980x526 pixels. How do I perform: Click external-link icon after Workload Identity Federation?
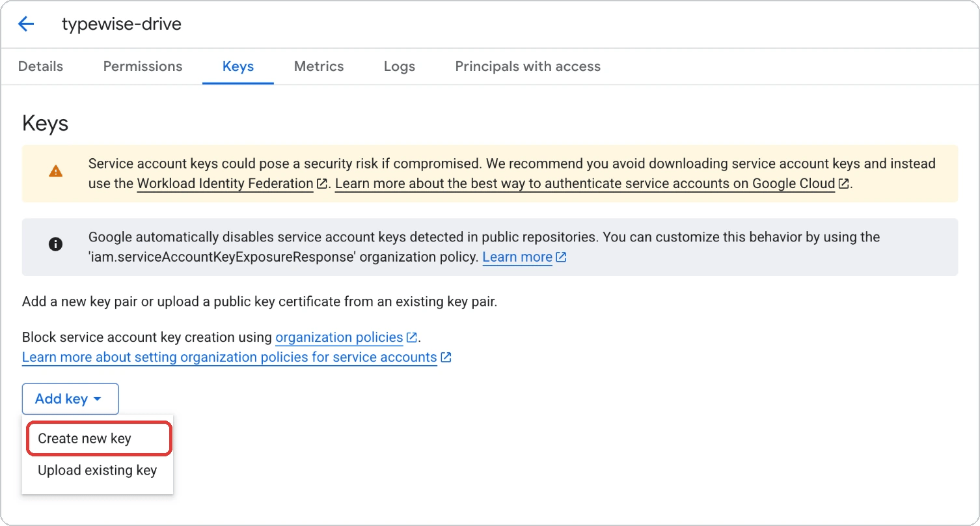click(x=321, y=184)
